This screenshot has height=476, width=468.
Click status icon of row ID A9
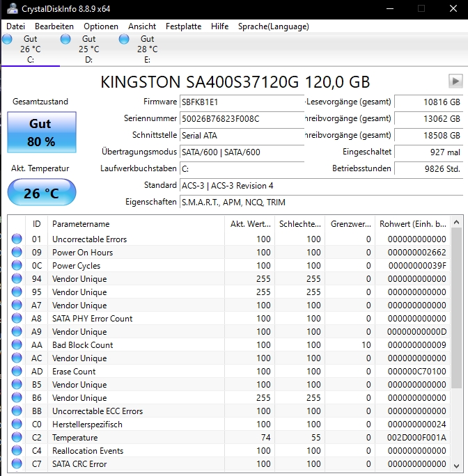point(17,331)
